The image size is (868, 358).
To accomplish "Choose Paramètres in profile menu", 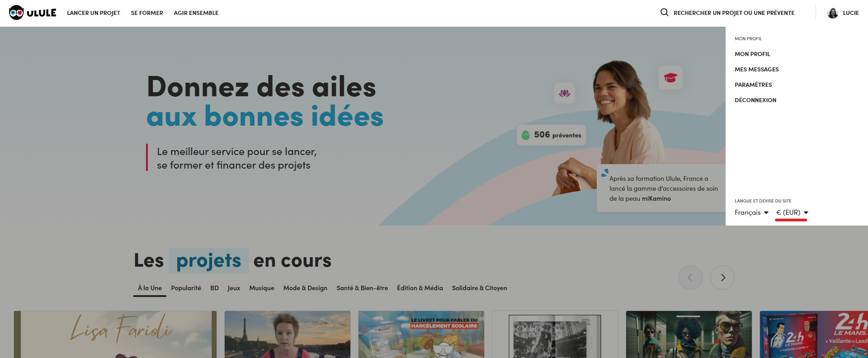I will tap(753, 85).
